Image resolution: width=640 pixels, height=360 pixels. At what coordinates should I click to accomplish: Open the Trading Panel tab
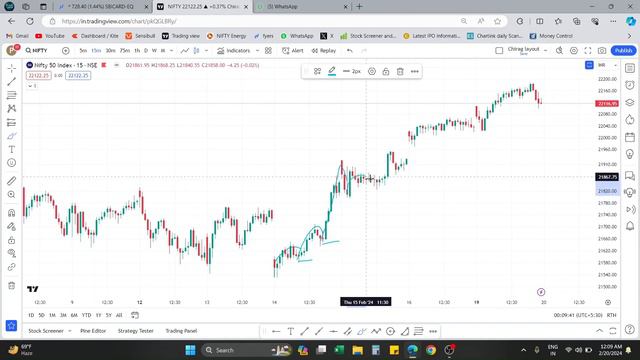181,331
